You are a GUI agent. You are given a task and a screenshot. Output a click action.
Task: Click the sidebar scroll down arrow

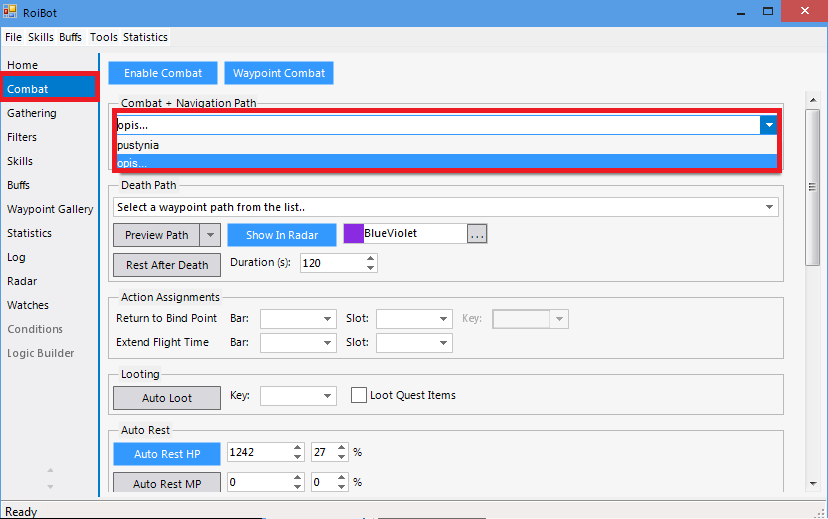[50, 487]
